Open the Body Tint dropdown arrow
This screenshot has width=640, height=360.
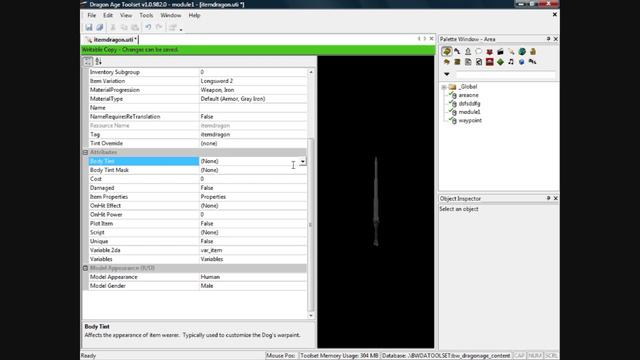pyautogui.click(x=302, y=161)
